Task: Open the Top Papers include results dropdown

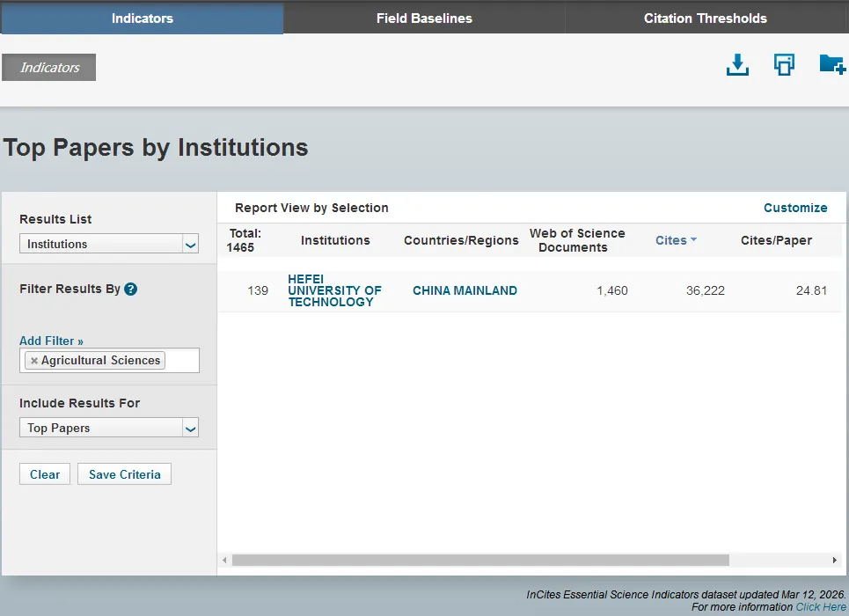Action: pyautogui.click(x=109, y=428)
